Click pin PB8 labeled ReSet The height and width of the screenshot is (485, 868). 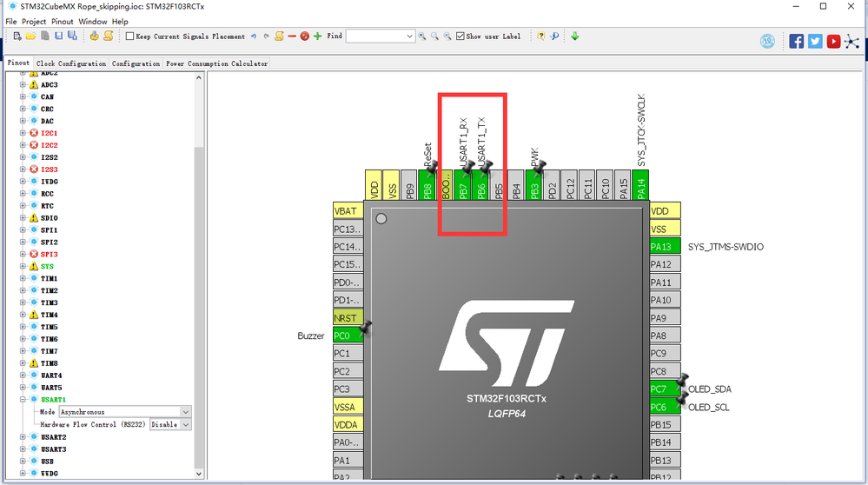[427, 185]
